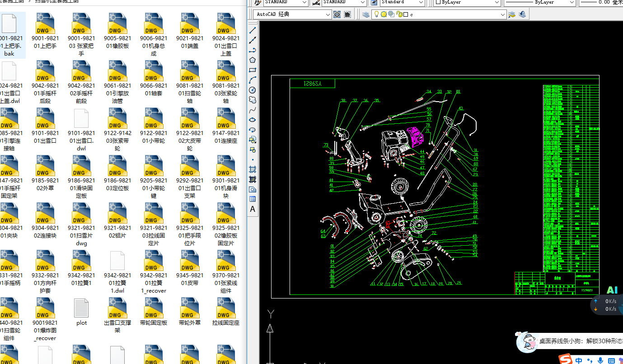This screenshot has width=623, height=364.
Task: Toggle layer lock padlock icon
Action: click(x=399, y=14)
